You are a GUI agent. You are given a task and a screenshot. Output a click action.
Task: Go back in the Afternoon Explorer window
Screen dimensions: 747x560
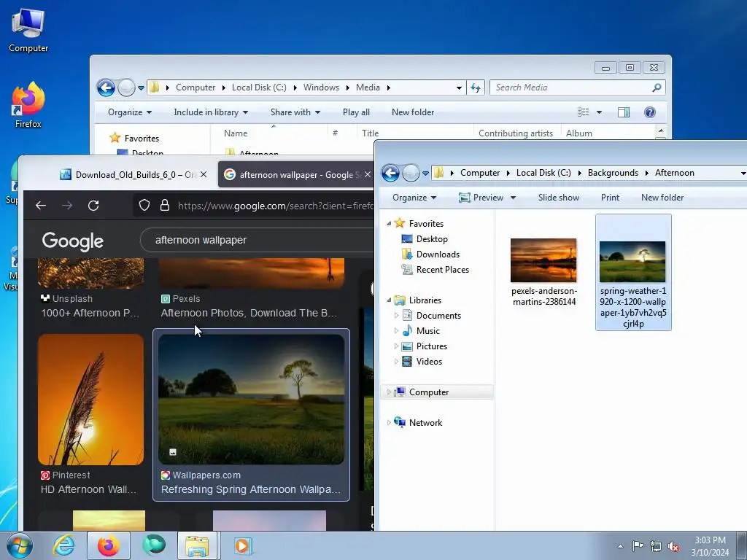pyautogui.click(x=390, y=173)
